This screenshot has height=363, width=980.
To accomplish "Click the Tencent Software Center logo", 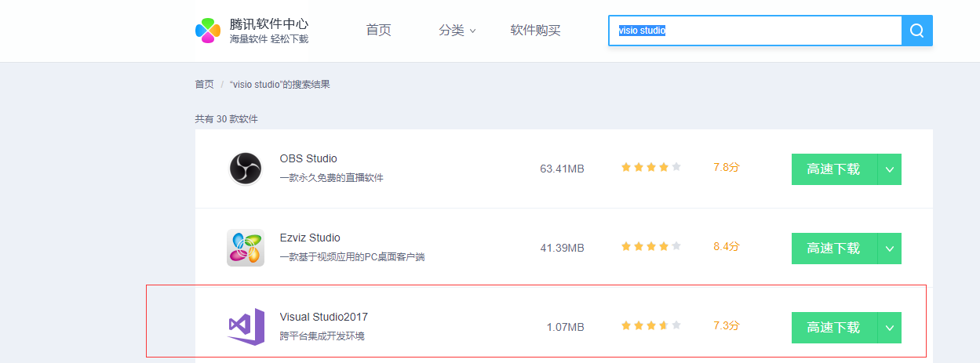I will point(208,31).
